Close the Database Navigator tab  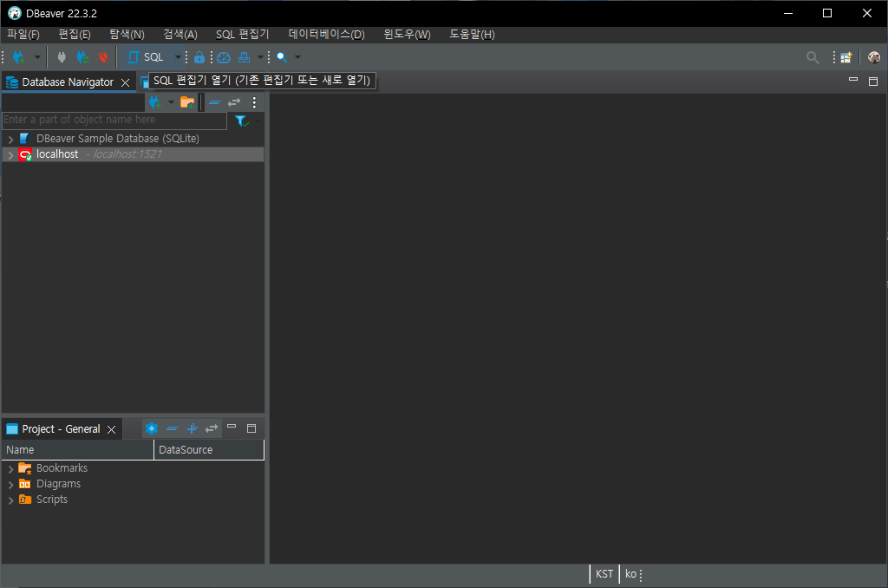click(x=125, y=82)
